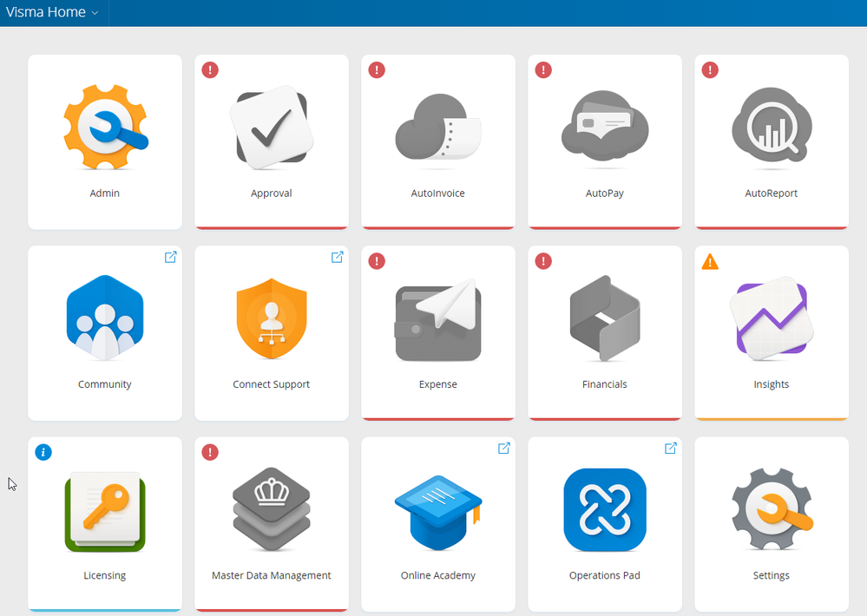
Task: Click the AutoPay label
Action: (605, 193)
